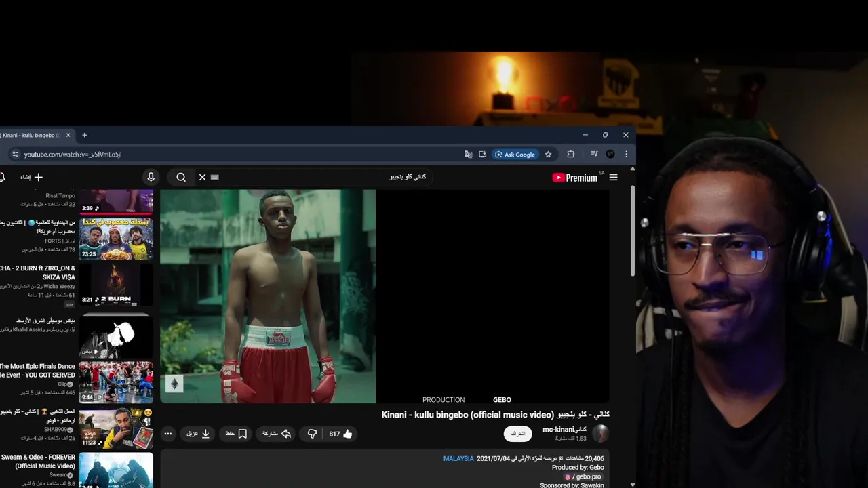Subscribe to the mc-kinani channel
The height and width of the screenshot is (488, 868).
[517, 434]
